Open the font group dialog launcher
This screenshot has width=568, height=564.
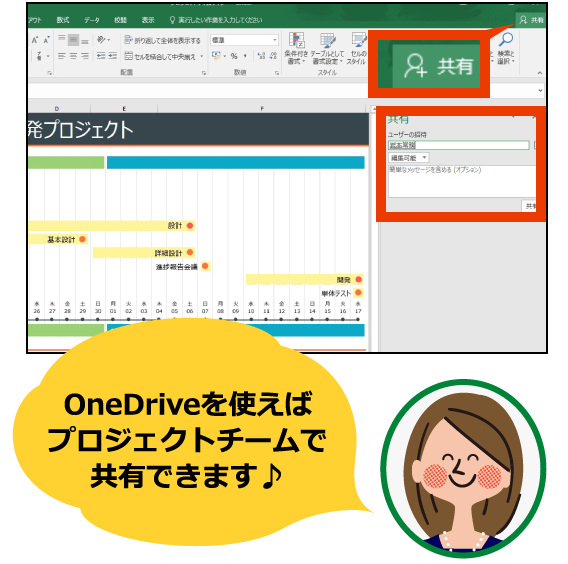pos(49,73)
